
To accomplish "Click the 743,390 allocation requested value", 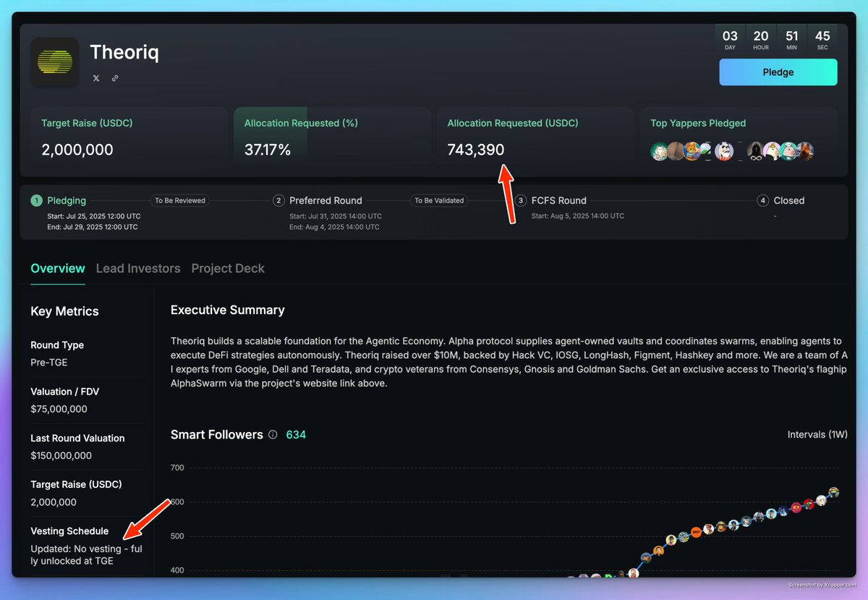I will pos(476,150).
